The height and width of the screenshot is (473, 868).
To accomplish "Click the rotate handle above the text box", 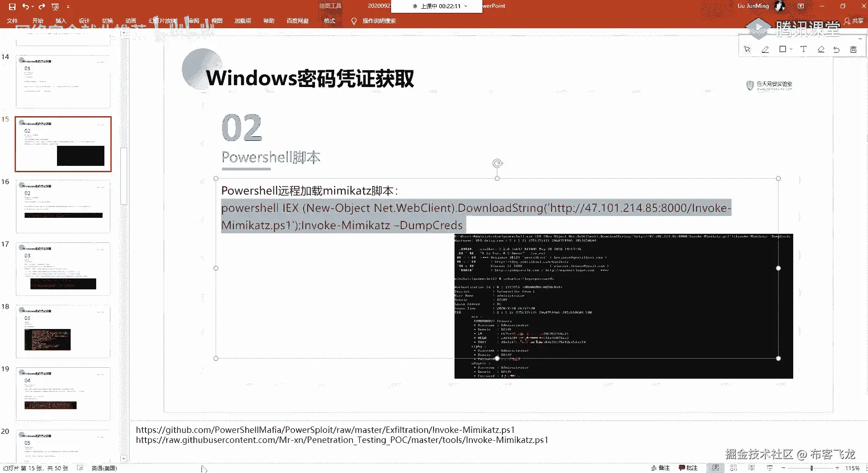I will click(x=497, y=163).
